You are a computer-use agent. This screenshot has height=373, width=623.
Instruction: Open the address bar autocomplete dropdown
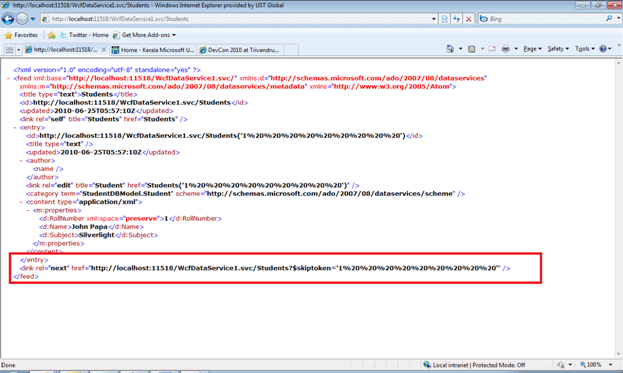pos(433,19)
